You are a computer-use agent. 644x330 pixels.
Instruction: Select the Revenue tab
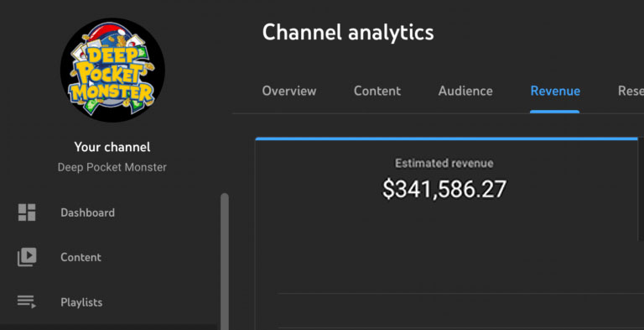[x=555, y=91]
